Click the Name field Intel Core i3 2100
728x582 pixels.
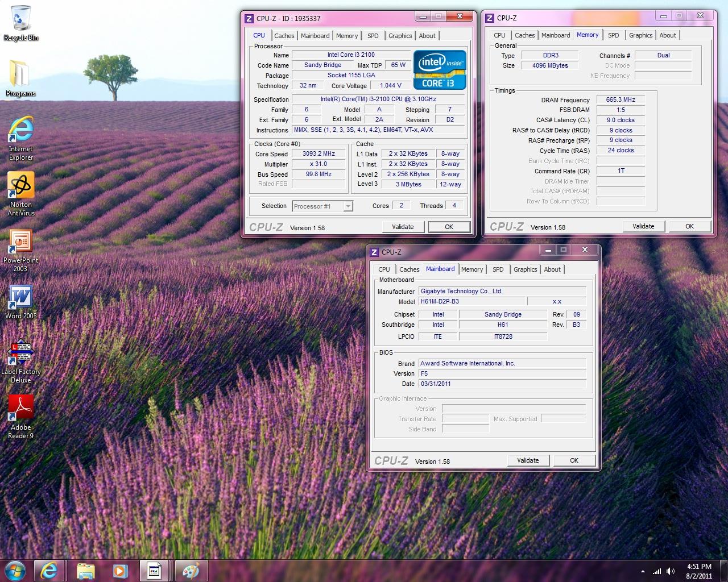(x=350, y=55)
